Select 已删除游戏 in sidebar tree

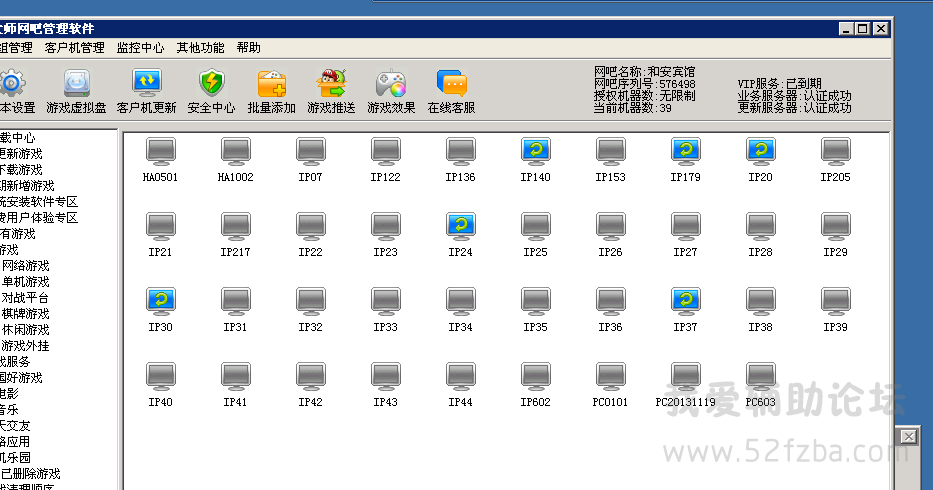[x=31, y=474]
